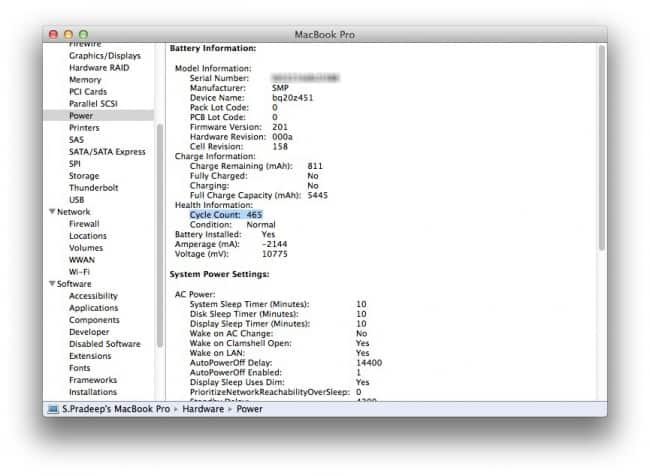
Task: Select Thunderbolt in sidebar
Action: coord(93,188)
